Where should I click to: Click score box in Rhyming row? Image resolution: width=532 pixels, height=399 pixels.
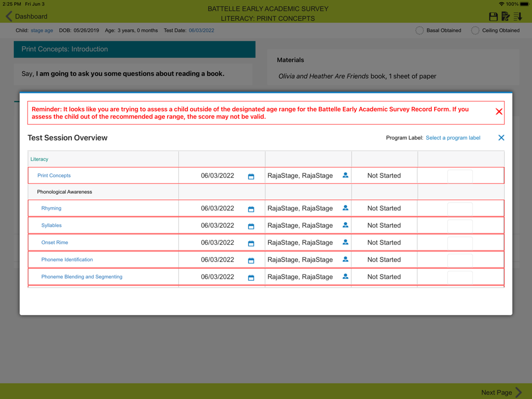click(x=460, y=209)
